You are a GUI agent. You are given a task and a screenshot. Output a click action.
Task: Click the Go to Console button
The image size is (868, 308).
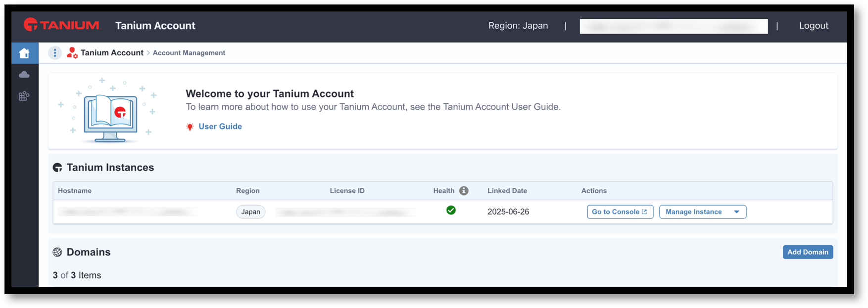620,212
